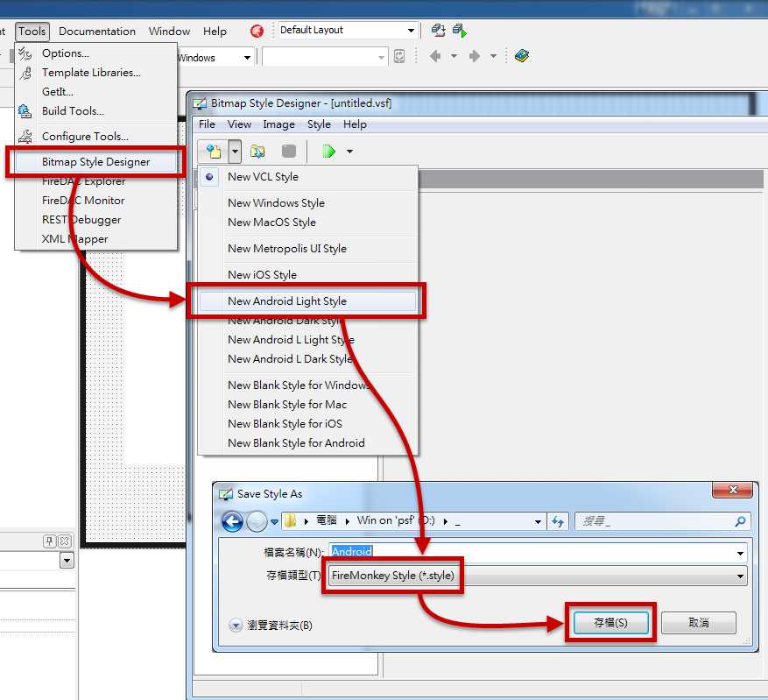This screenshot has width=768, height=700.
Task: Choose New Android Light Style
Action: coord(308,301)
